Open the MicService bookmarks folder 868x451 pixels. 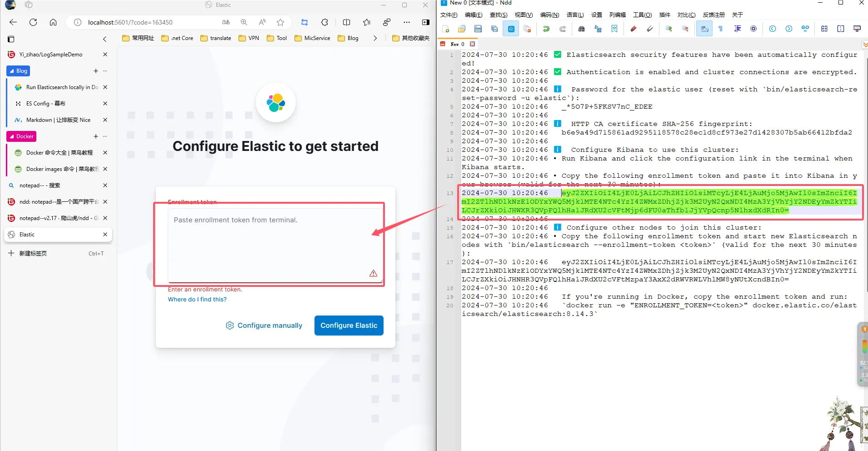tap(312, 38)
